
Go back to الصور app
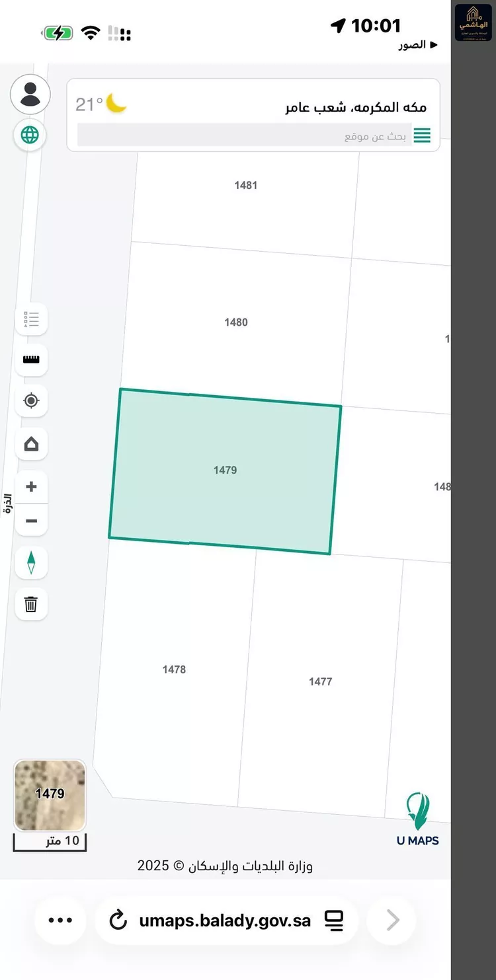coord(418,45)
